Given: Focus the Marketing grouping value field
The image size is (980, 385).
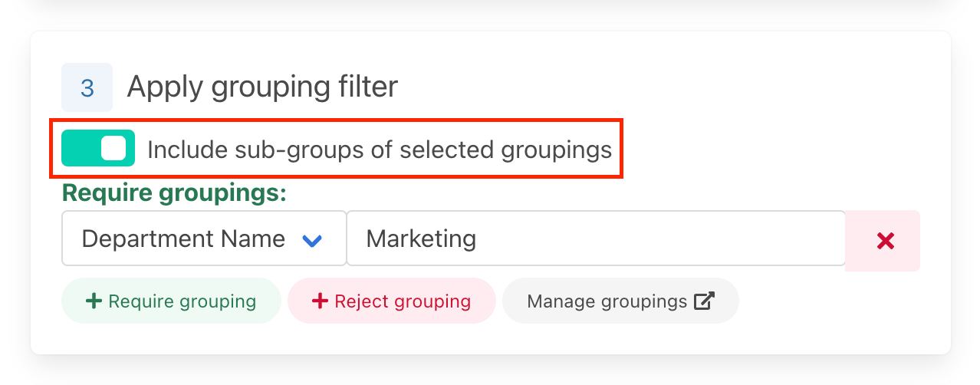Looking at the screenshot, I should 595,239.
